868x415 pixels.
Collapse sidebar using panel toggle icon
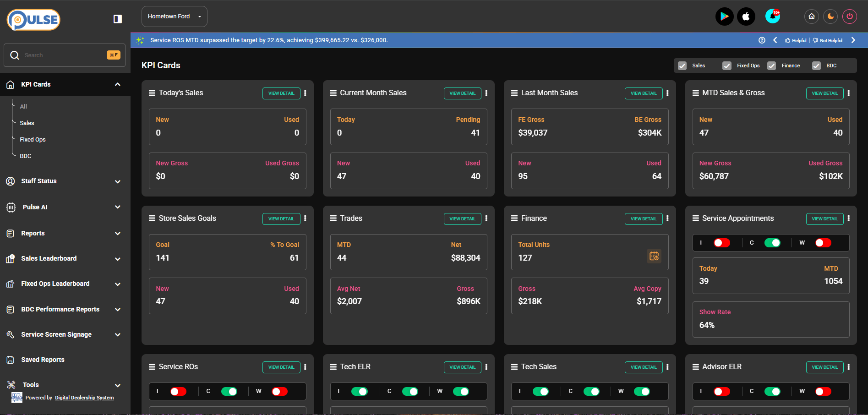[x=118, y=19]
